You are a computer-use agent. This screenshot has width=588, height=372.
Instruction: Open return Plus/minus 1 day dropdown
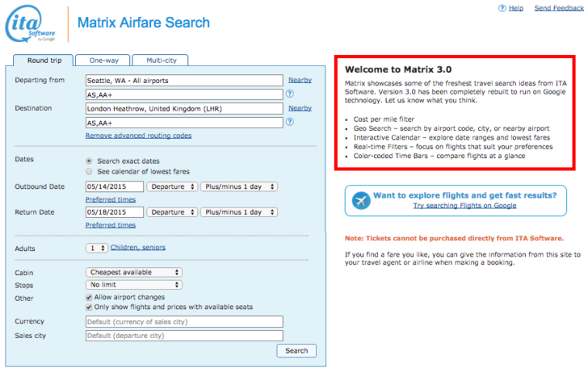pyautogui.click(x=239, y=212)
